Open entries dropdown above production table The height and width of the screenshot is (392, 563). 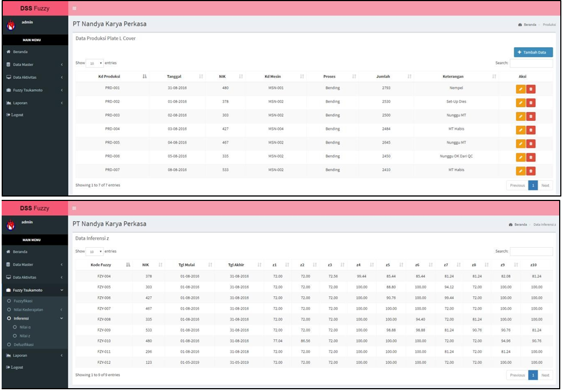95,63
